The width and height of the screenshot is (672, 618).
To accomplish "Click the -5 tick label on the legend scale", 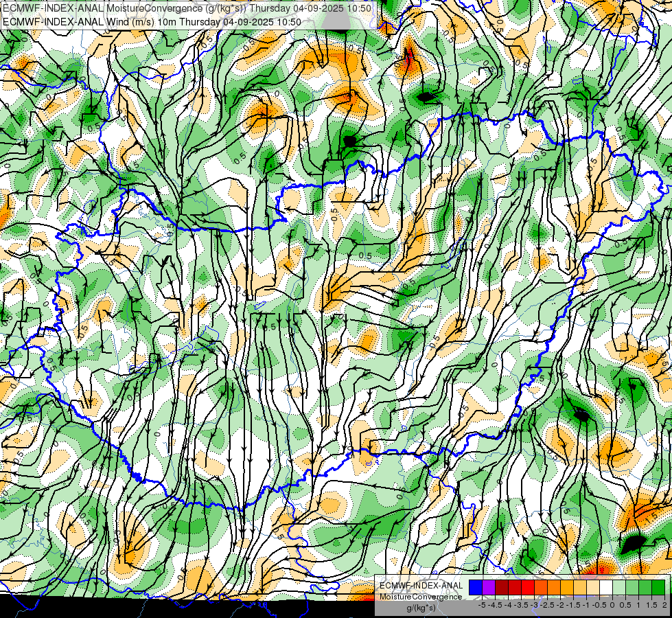I will [482, 605].
